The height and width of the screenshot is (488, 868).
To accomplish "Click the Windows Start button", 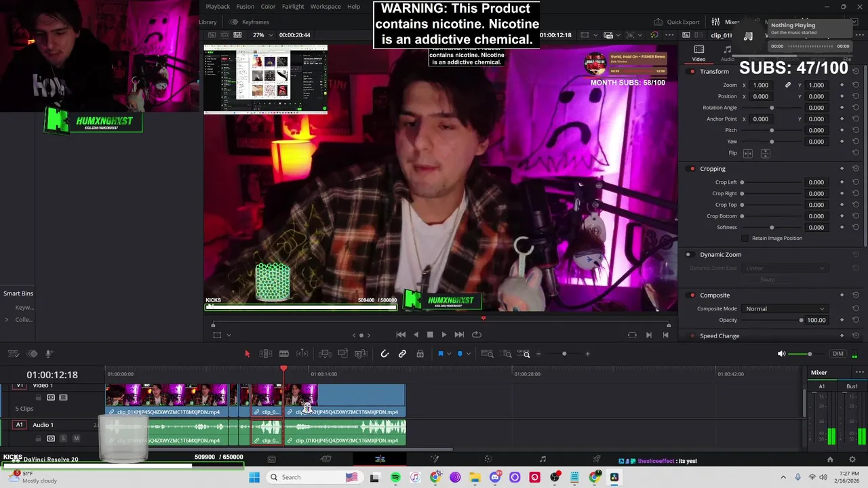I will 254,477.
